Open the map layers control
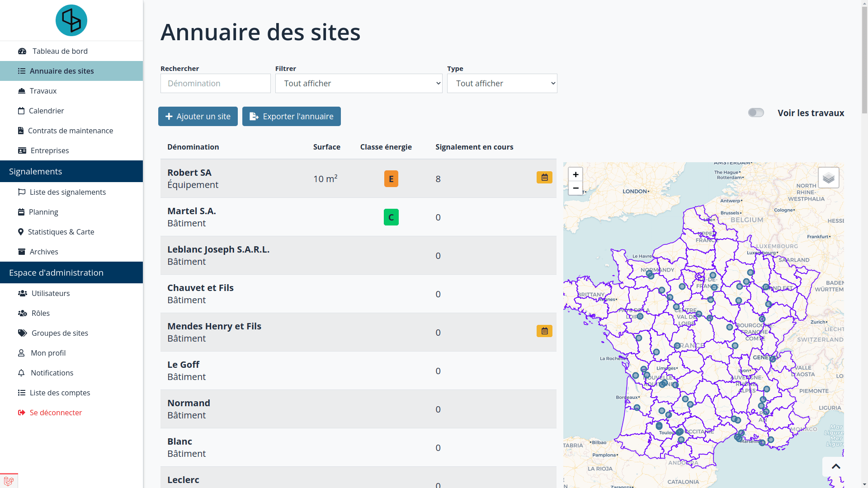Screen dimensions: 868x488 [828, 178]
